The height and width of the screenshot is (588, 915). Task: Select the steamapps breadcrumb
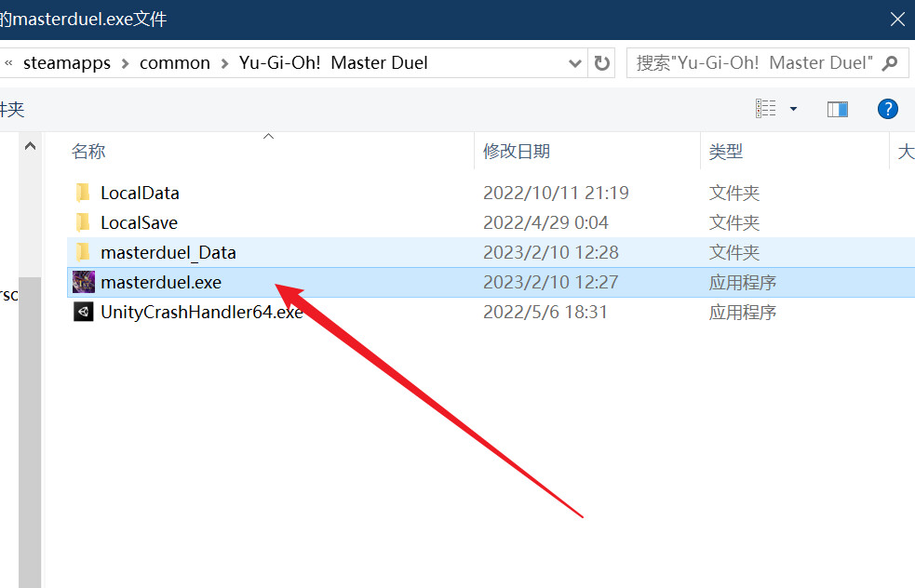pos(66,62)
